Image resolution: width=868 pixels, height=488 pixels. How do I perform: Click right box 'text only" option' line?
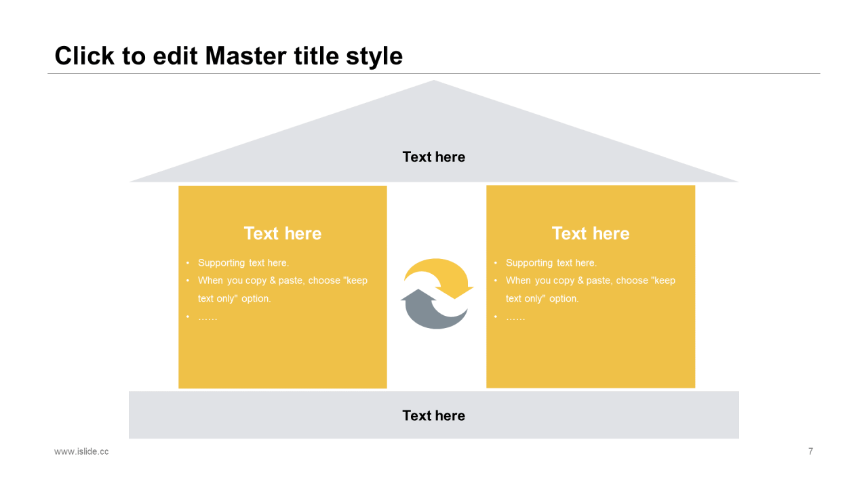point(542,298)
